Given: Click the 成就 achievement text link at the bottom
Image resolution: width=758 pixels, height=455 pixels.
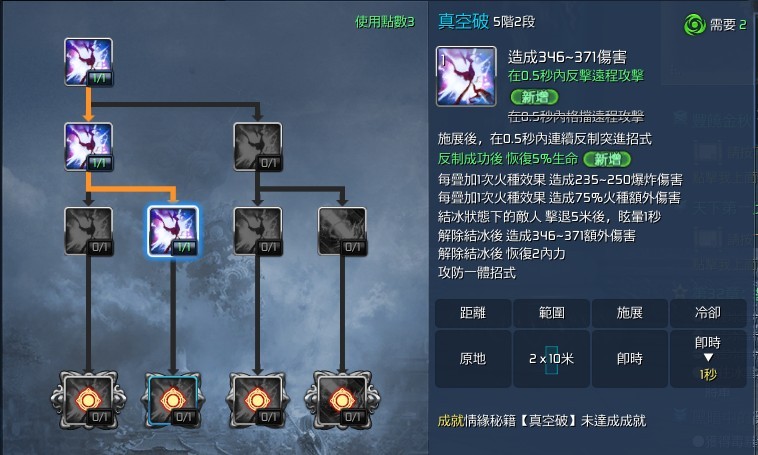Looking at the screenshot, I should 451,421.
